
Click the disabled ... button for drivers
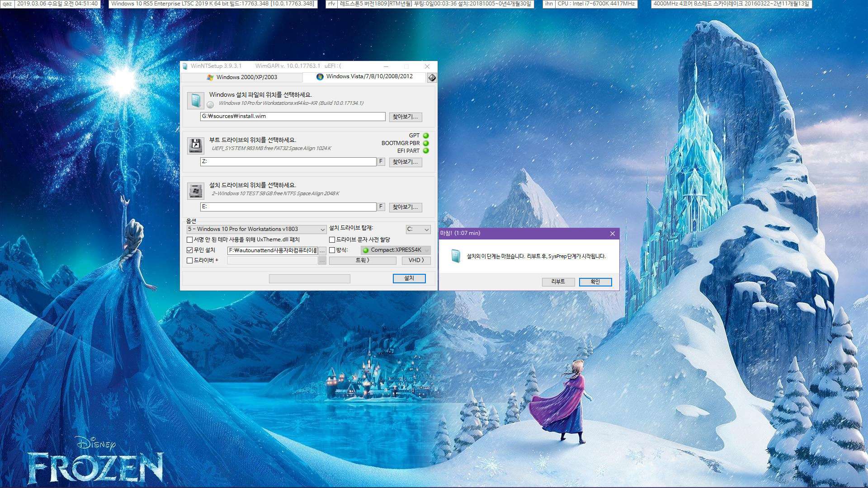coord(322,261)
